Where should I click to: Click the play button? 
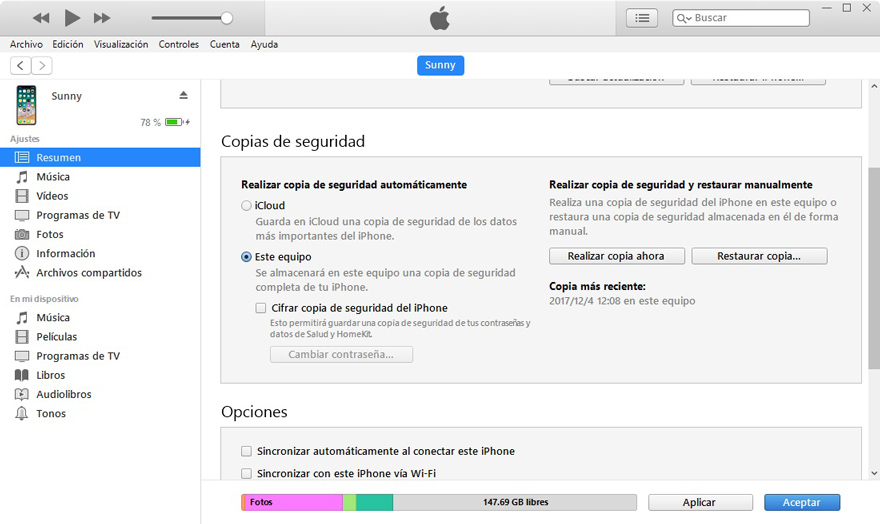[72, 18]
